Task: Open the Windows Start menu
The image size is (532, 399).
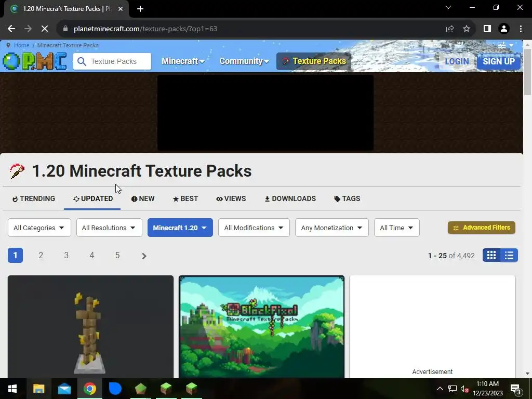Action: [x=12, y=389]
